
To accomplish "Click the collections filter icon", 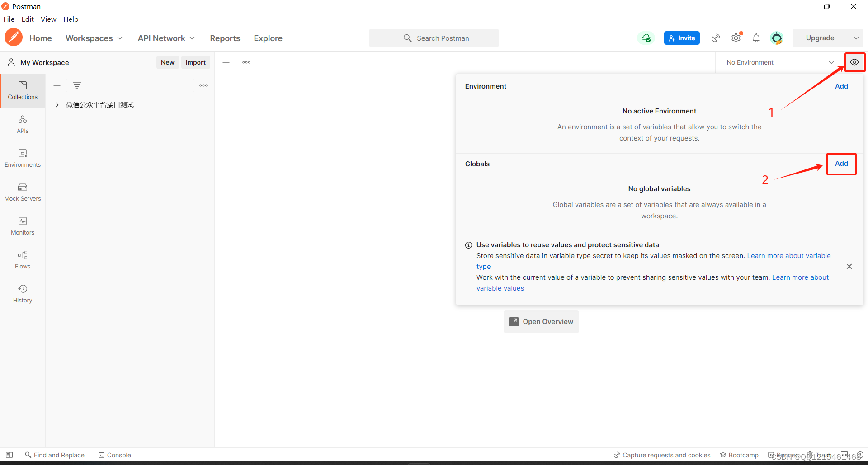I will pyautogui.click(x=77, y=85).
